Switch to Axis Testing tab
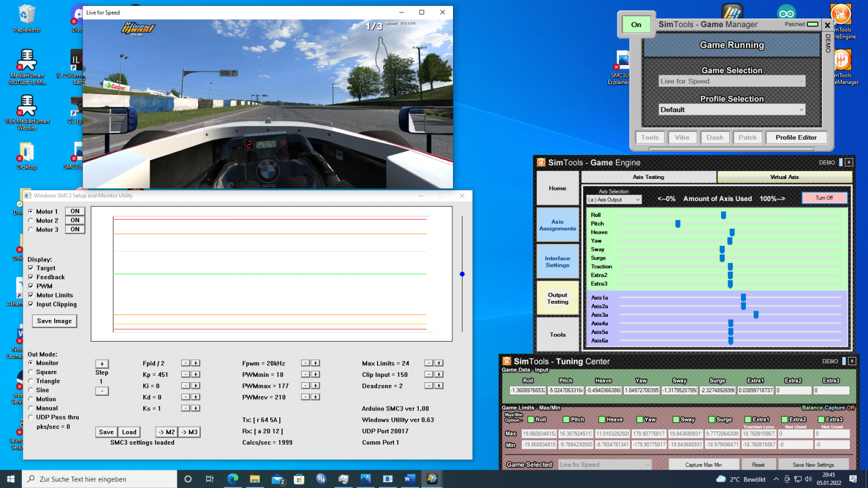The image size is (868, 488). coord(648,177)
